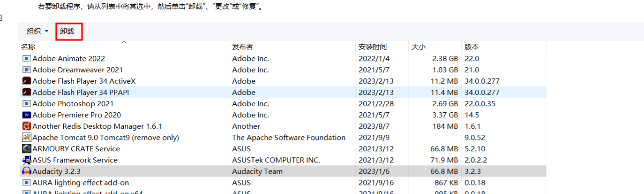Viewport: 644px width, 194px height.
Task: Open the 组织 dropdown menu
Action: pyautogui.click(x=37, y=31)
